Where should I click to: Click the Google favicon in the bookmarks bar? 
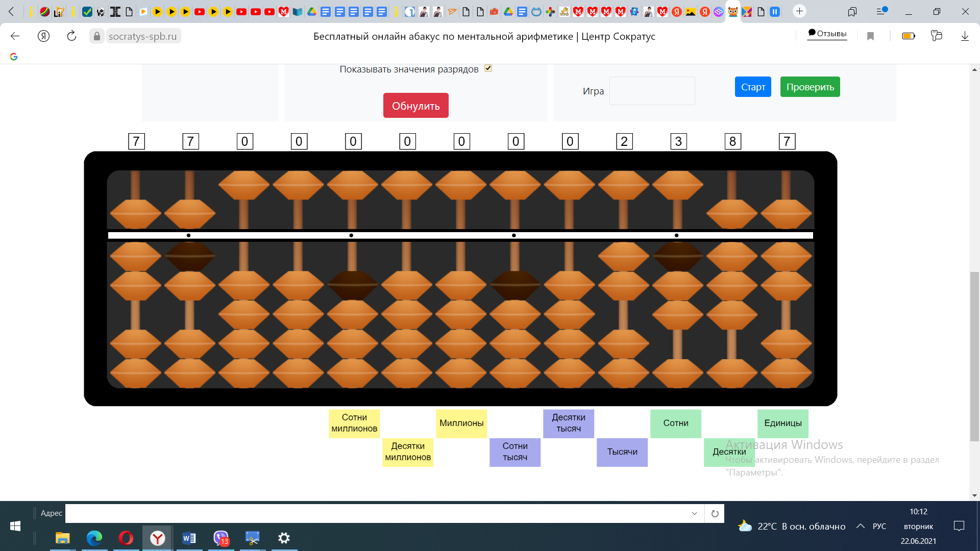click(x=14, y=57)
